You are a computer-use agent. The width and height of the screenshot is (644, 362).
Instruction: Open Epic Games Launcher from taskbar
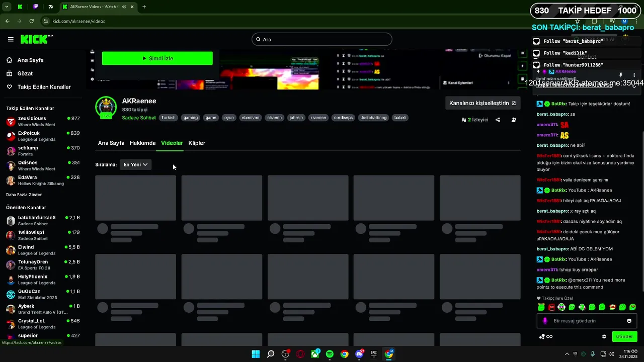point(374,354)
